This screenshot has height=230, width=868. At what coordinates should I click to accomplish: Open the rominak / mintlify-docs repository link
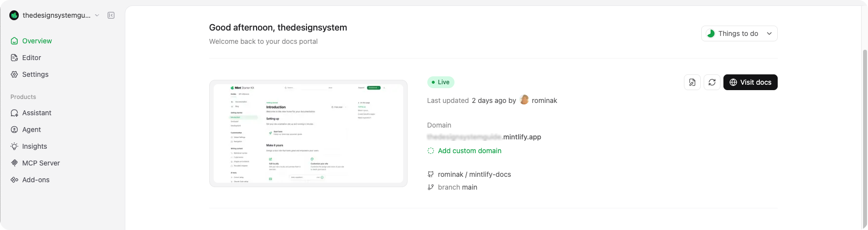(x=474, y=174)
